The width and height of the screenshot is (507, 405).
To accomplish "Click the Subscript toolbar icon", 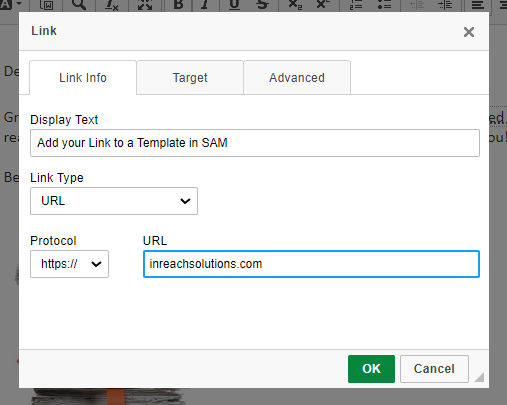I will pyautogui.click(x=295, y=4).
